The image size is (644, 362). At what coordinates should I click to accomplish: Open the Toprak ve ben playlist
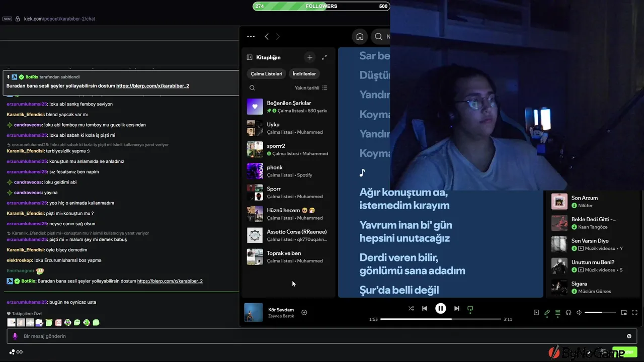[288, 257]
